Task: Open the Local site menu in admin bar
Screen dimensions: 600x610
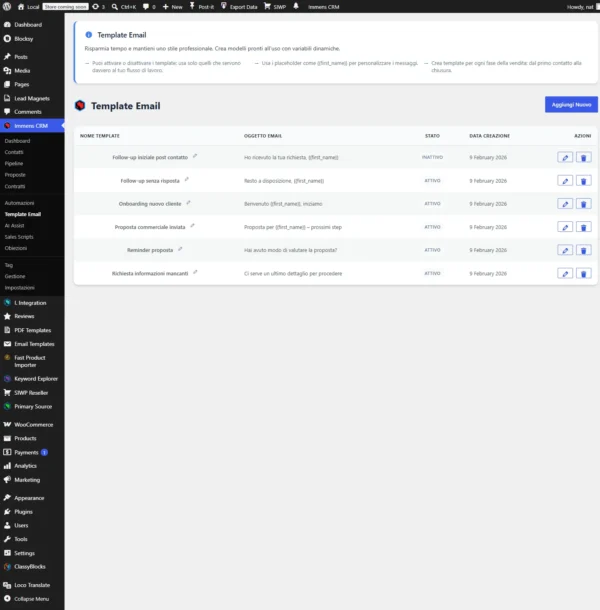Action: [28, 7]
